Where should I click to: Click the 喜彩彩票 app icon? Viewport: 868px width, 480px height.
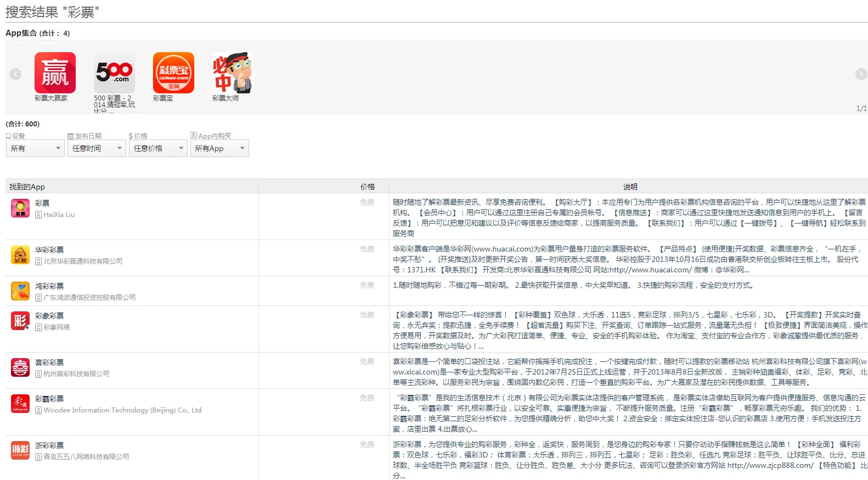(x=20, y=367)
